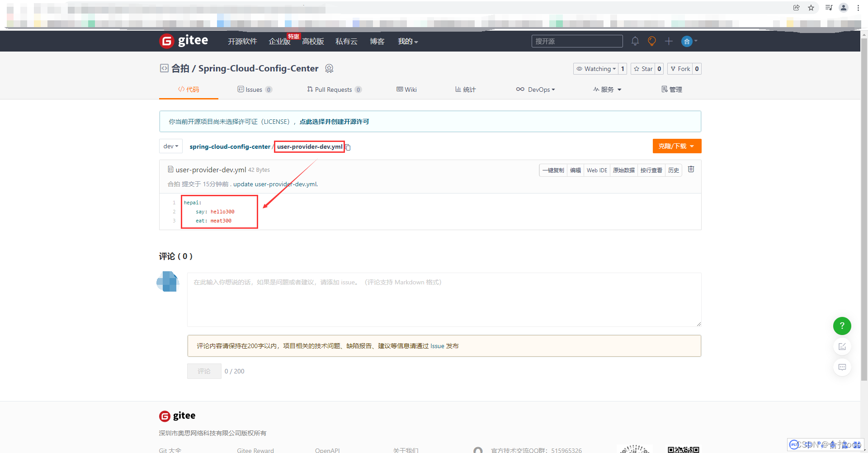Viewport: 868px width, 453px height.
Task: Click the plus create-new icon
Action: tap(669, 41)
